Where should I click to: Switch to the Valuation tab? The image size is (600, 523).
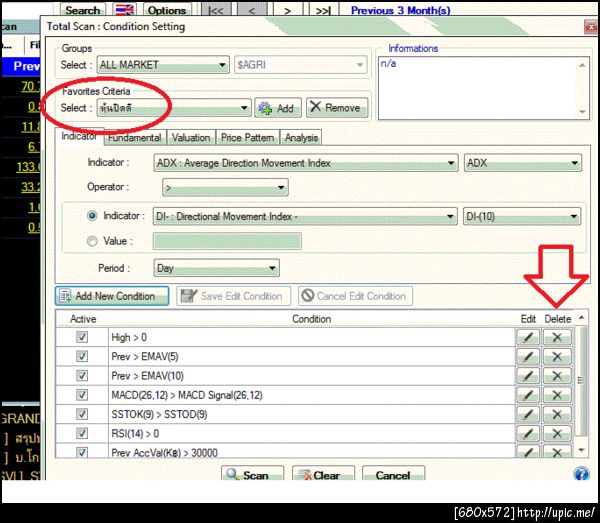pos(191,138)
